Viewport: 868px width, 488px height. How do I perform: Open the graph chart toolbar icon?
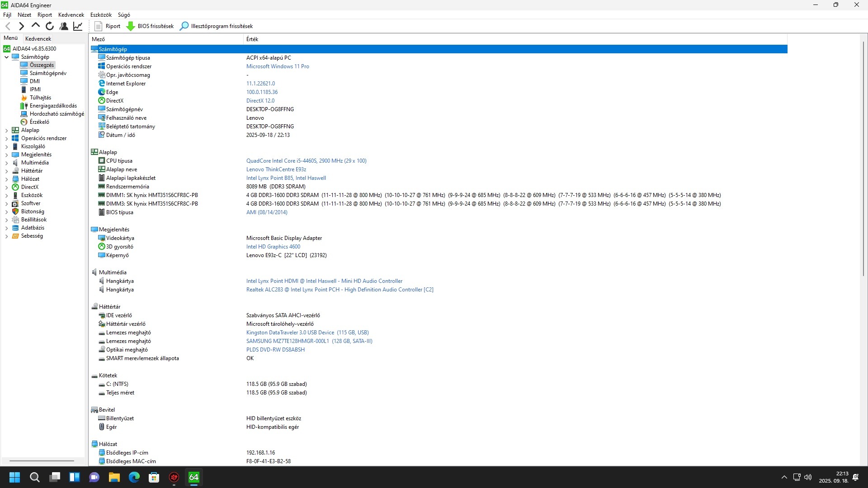pos(78,26)
